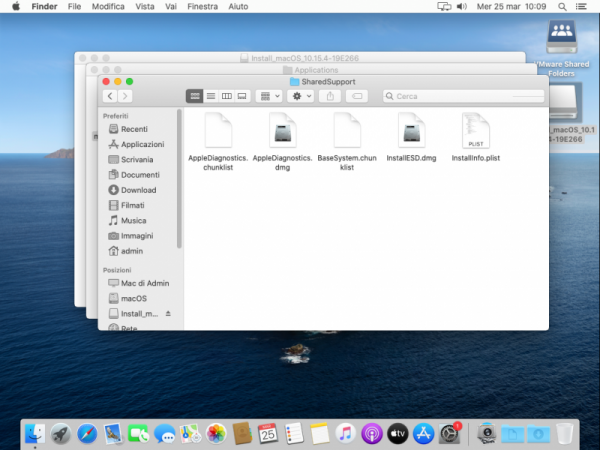Open System Preferences from the Dock
Screen dimensions: 600x450
pos(449,434)
